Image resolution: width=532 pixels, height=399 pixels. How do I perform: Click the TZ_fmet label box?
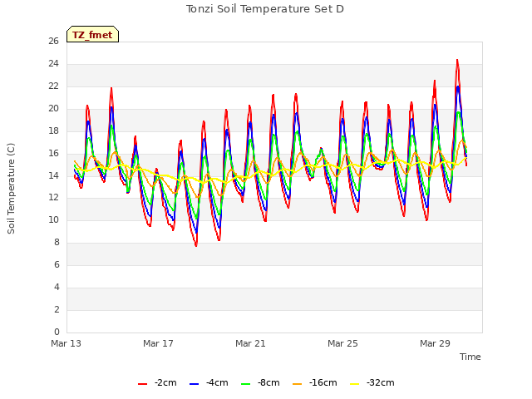coord(92,34)
